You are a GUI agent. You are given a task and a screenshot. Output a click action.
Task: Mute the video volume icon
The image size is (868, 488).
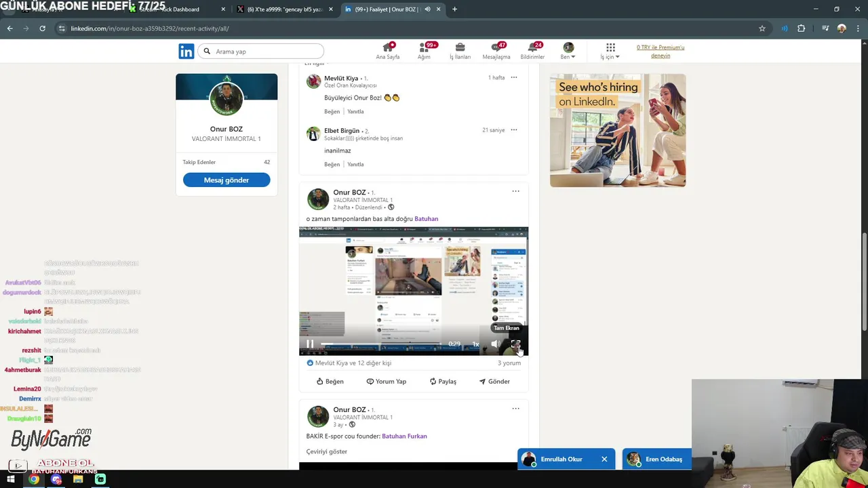[x=496, y=344]
